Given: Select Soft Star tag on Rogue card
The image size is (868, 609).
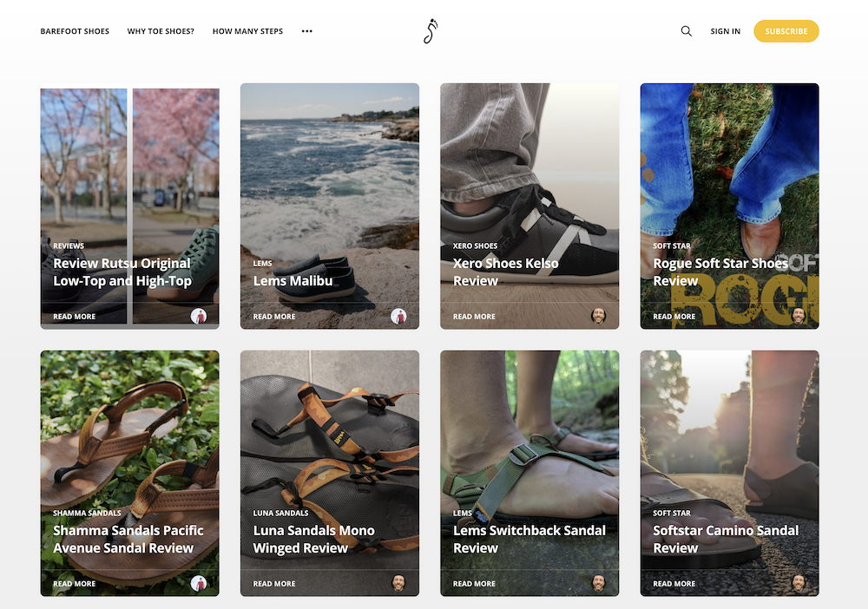Looking at the screenshot, I should click(672, 246).
